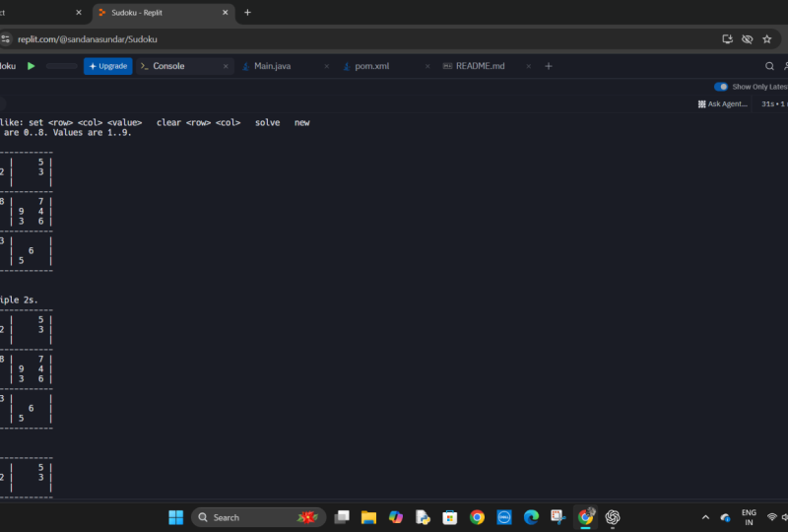Run the Sudoku project with the green play button
The height and width of the screenshot is (532, 788).
(x=32, y=66)
